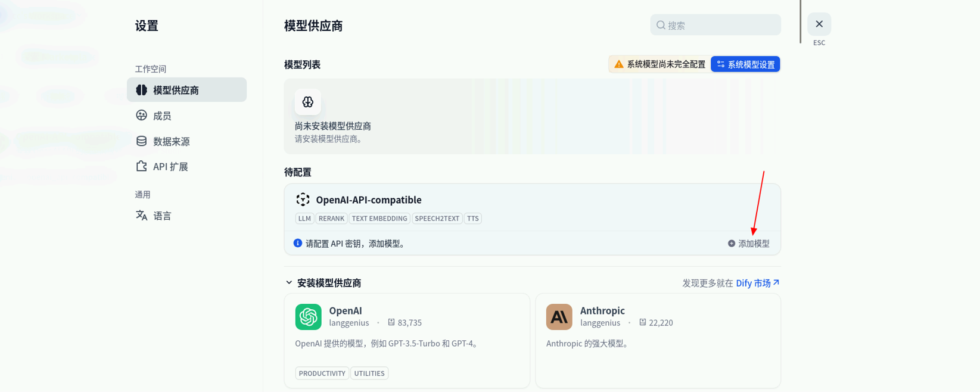
Task: Click 添加模型 to add a model
Action: 749,244
